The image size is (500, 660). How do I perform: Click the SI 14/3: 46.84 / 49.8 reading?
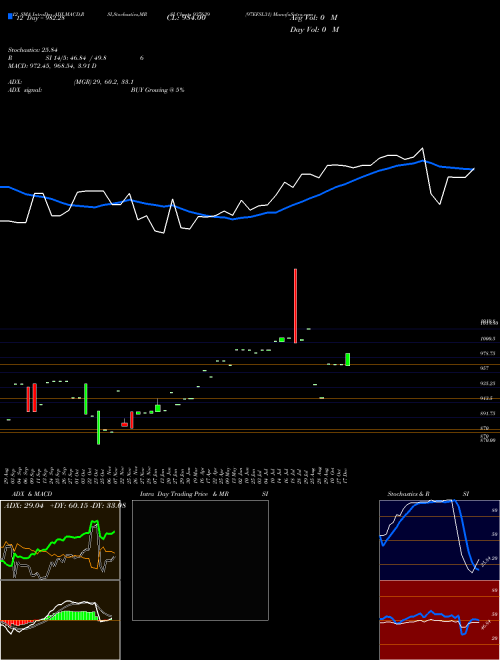77,58
